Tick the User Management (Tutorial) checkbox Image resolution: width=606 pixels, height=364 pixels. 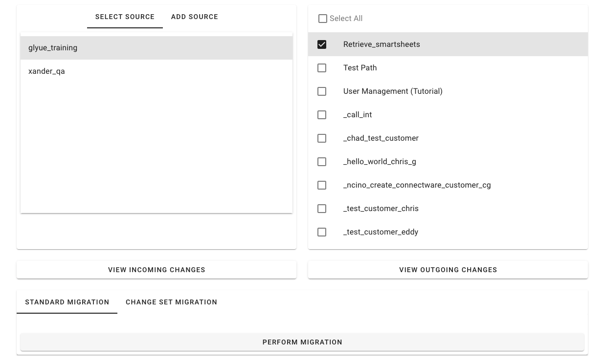pos(322,91)
